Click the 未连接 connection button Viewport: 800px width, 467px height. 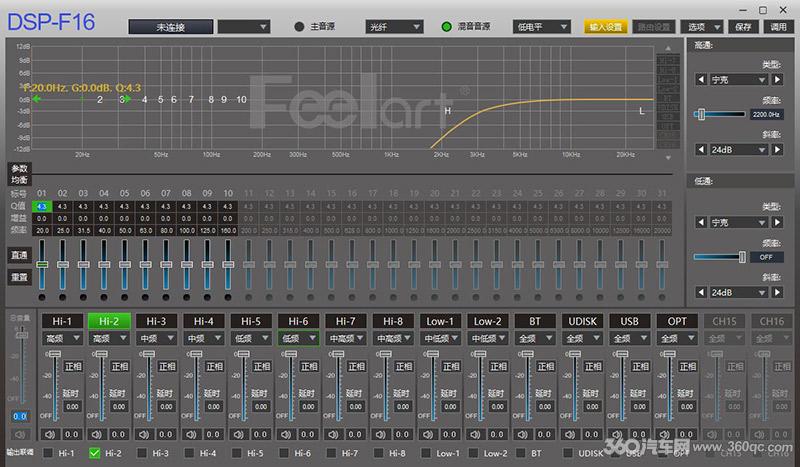(x=170, y=27)
